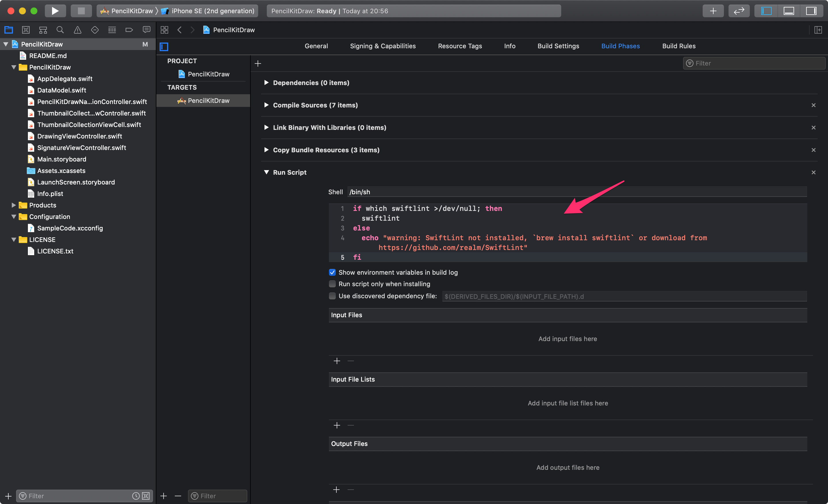Expand the Products folder

[x=14, y=205]
